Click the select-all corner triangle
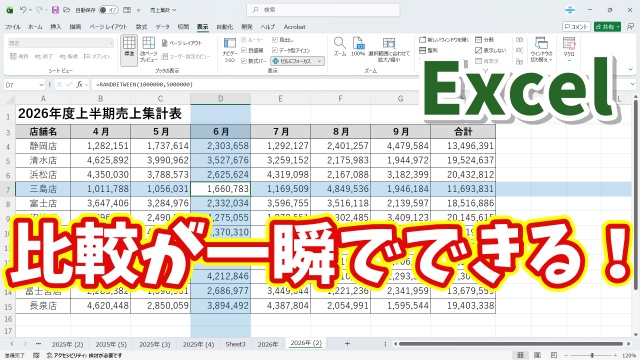 pyautogui.click(x=10, y=99)
